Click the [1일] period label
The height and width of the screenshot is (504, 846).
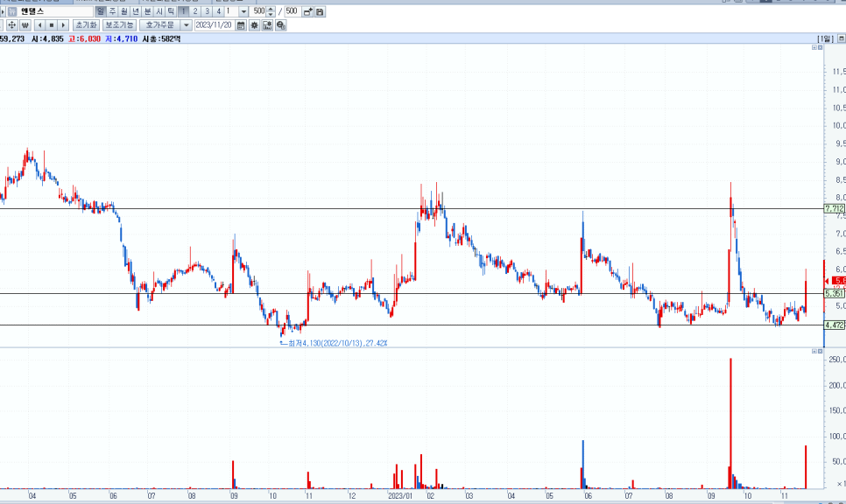click(x=826, y=38)
